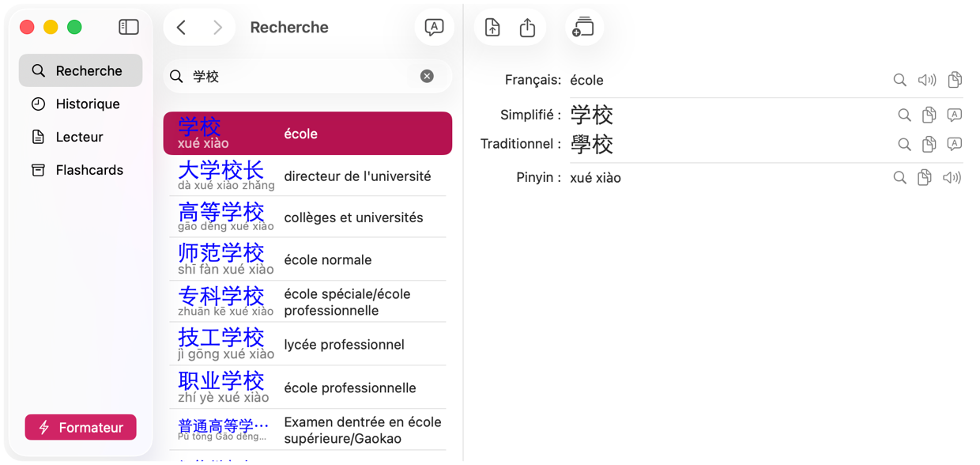Copy the Simplifié characters
The height and width of the screenshot is (465, 980).
[929, 115]
